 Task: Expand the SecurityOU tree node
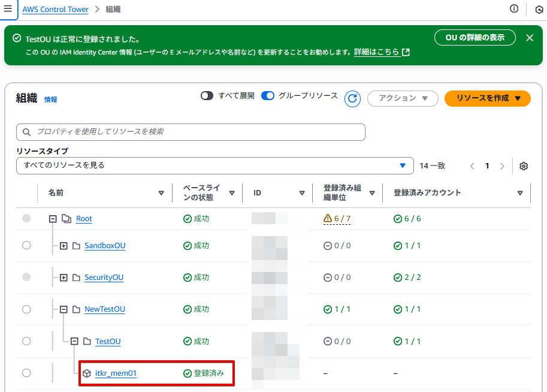pyautogui.click(x=64, y=278)
